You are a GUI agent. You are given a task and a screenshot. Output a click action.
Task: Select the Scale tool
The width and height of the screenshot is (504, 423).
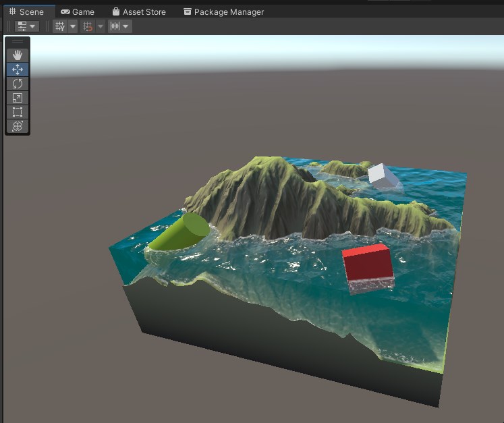click(18, 98)
